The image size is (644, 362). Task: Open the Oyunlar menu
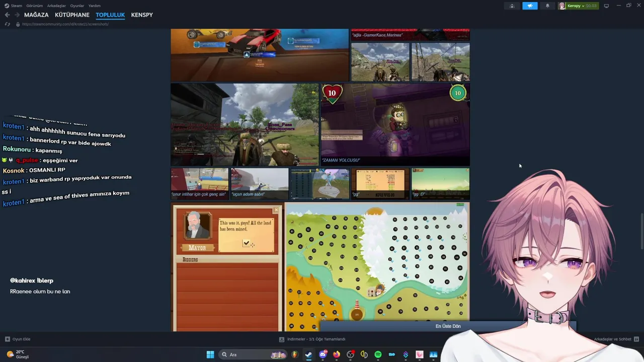[77, 6]
